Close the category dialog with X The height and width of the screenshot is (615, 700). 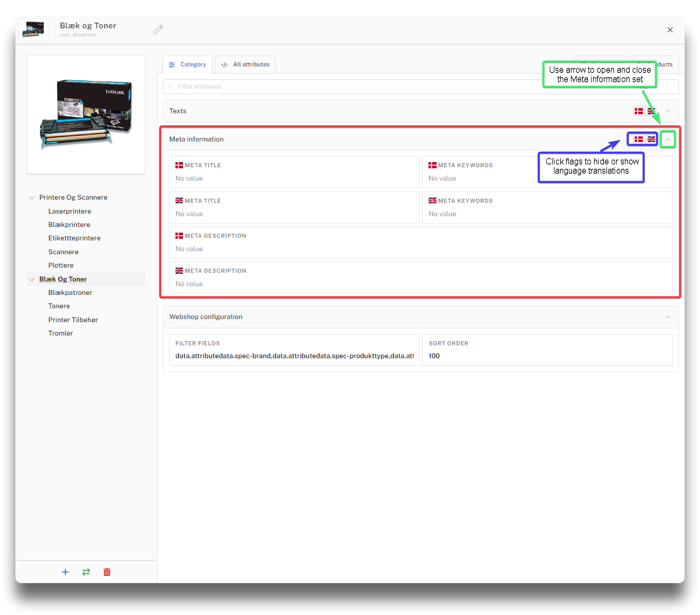(x=670, y=30)
